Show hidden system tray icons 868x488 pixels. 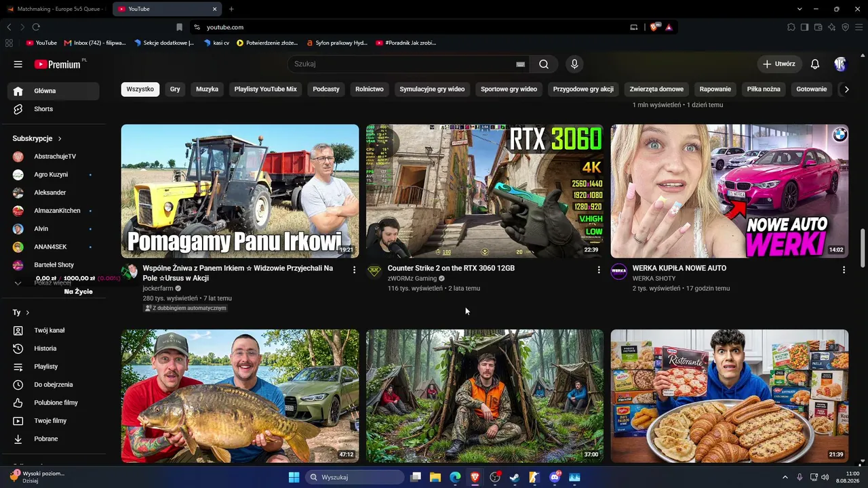coord(785,477)
